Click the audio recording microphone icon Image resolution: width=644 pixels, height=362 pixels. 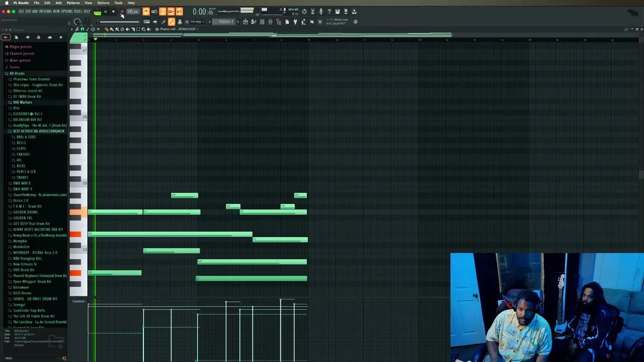point(321,12)
